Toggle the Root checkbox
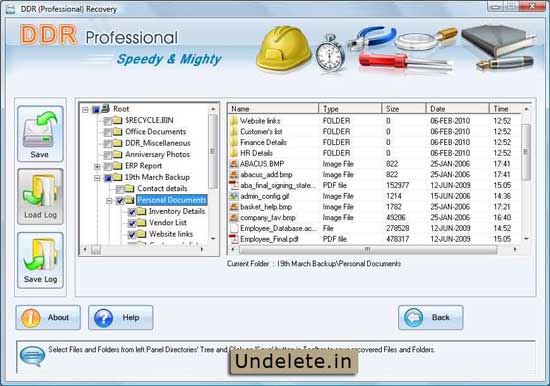 pos(96,110)
